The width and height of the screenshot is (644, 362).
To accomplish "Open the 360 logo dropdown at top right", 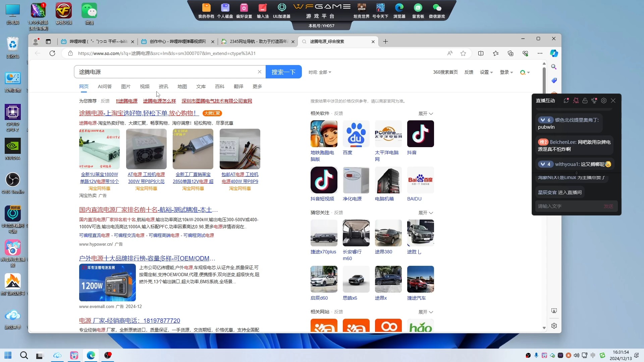I will coord(525,72).
